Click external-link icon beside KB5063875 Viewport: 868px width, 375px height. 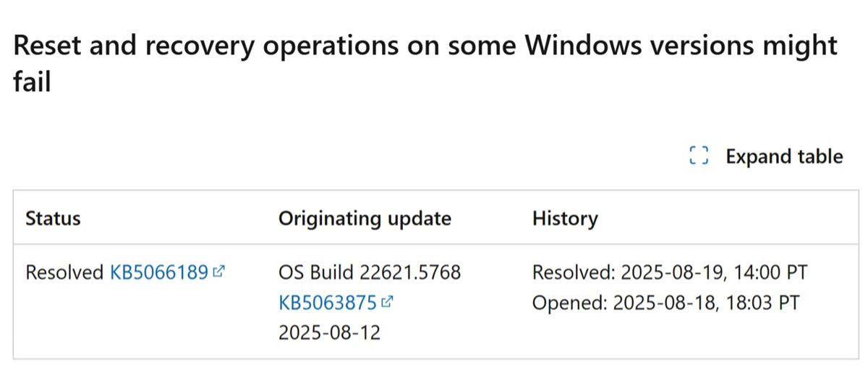[x=387, y=303]
